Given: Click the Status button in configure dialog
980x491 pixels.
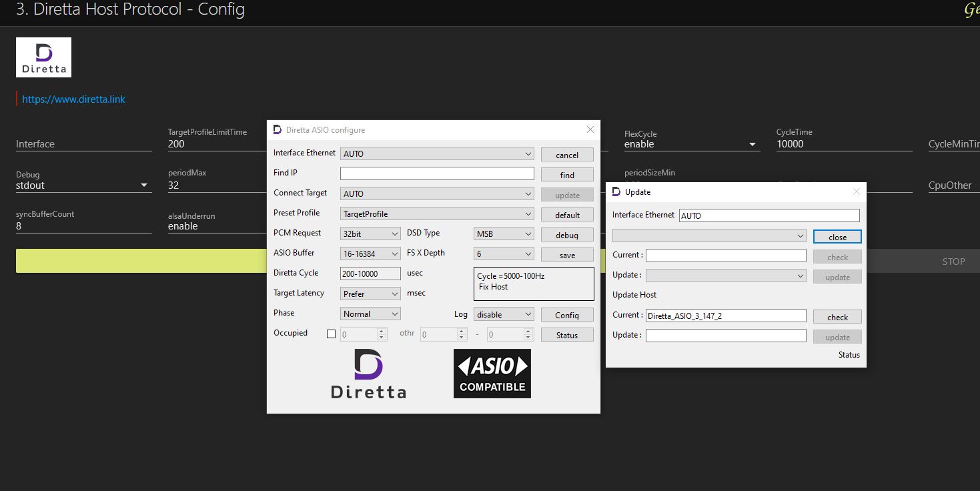Looking at the screenshot, I should tap(567, 335).
